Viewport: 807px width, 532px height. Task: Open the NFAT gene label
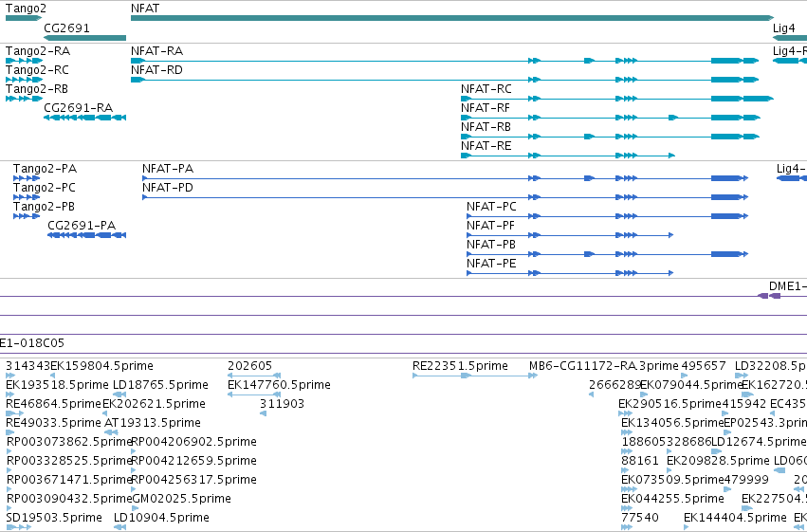point(145,9)
